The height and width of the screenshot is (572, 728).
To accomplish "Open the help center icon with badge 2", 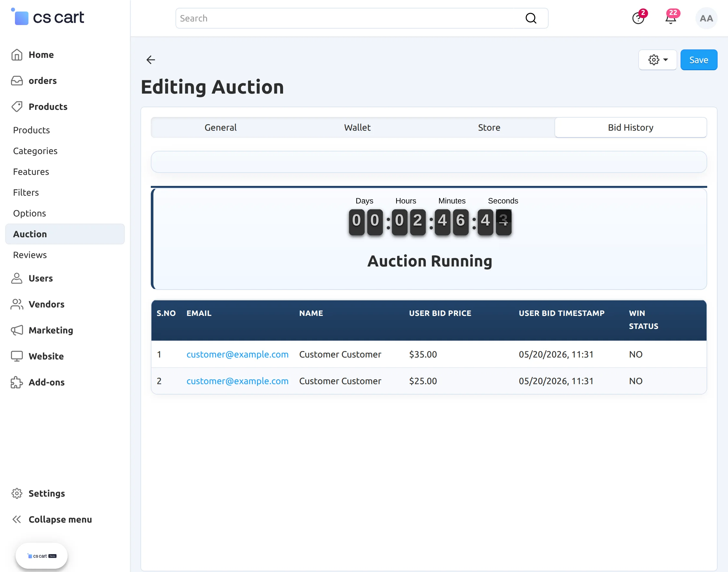I will [x=638, y=19].
